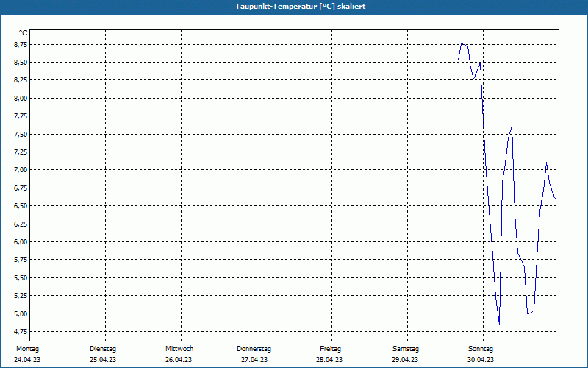Click the 5,00 y-axis value
Screen dimensions: 588x368
[21, 314]
